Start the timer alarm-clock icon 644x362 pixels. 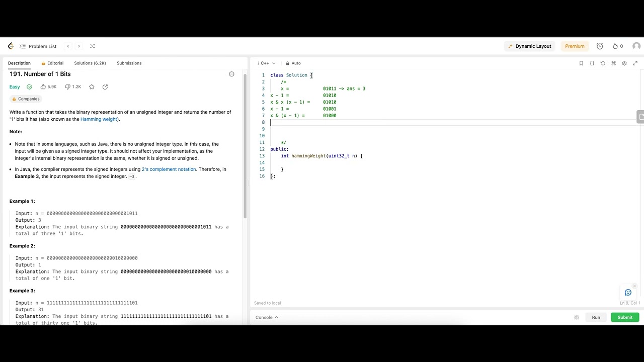coord(600,46)
